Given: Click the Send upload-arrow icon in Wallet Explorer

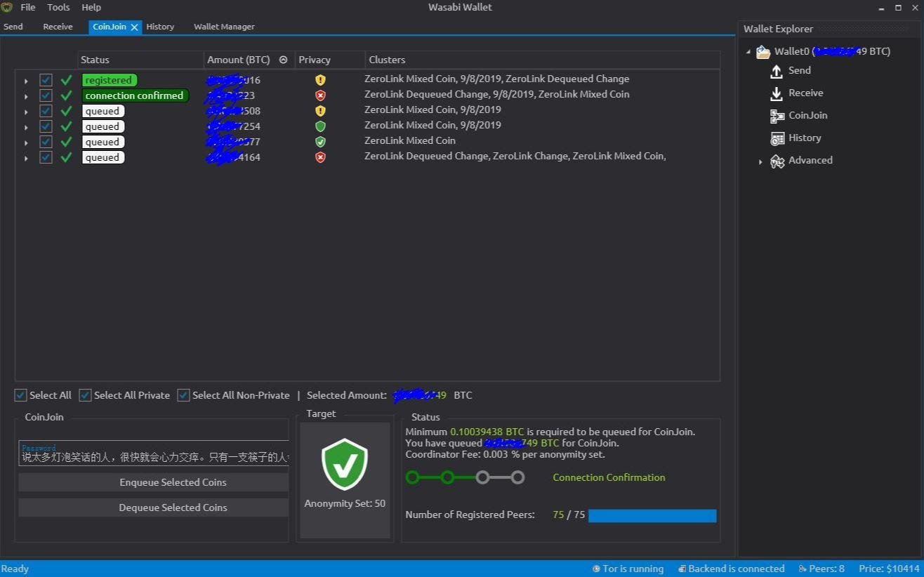Looking at the screenshot, I should point(777,71).
